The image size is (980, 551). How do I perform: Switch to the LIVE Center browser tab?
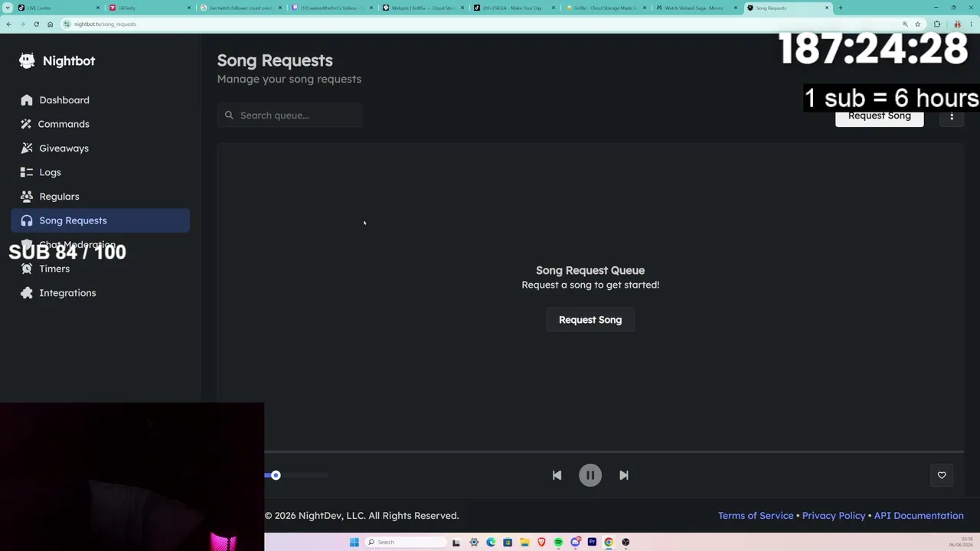click(57, 8)
